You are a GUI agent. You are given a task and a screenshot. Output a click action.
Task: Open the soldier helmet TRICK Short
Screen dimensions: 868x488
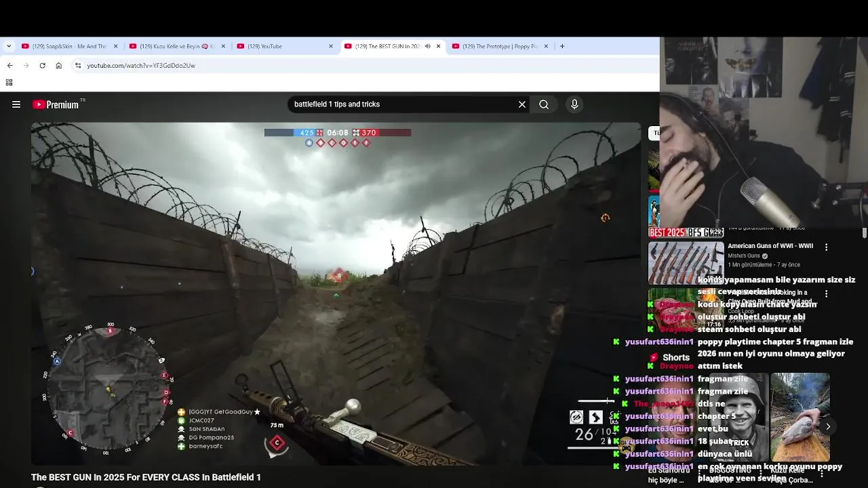739,417
